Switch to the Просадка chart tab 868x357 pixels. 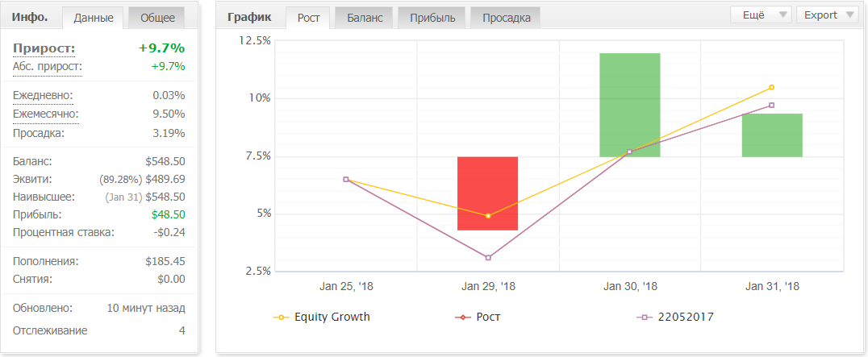507,18
